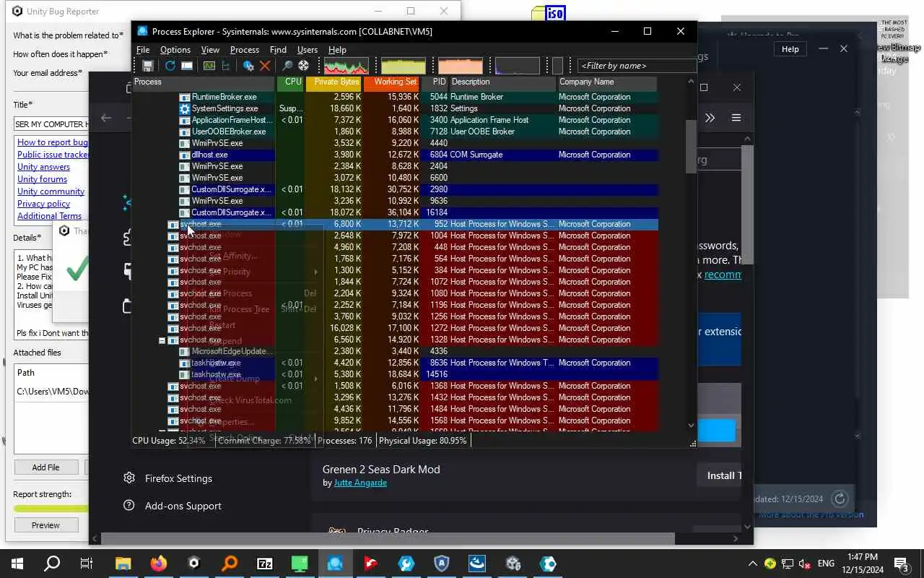Image resolution: width=924 pixels, height=578 pixels.
Task: Select the WmiPrvSE.exe row with PID 9636
Action: click(x=395, y=201)
